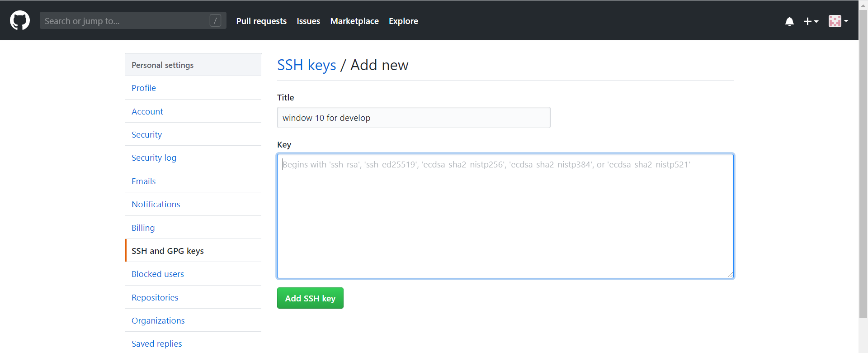Open Account settings
This screenshot has width=868, height=353.
point(193,111)
